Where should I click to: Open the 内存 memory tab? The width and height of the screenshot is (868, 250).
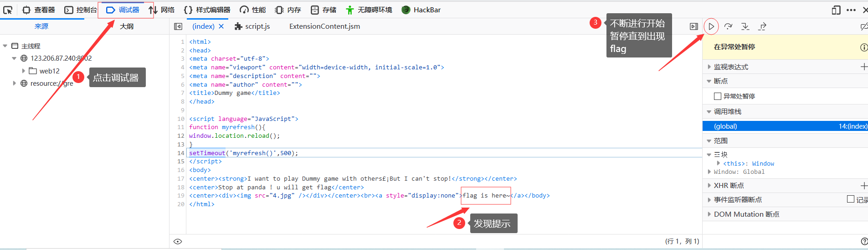coord(288,10)
